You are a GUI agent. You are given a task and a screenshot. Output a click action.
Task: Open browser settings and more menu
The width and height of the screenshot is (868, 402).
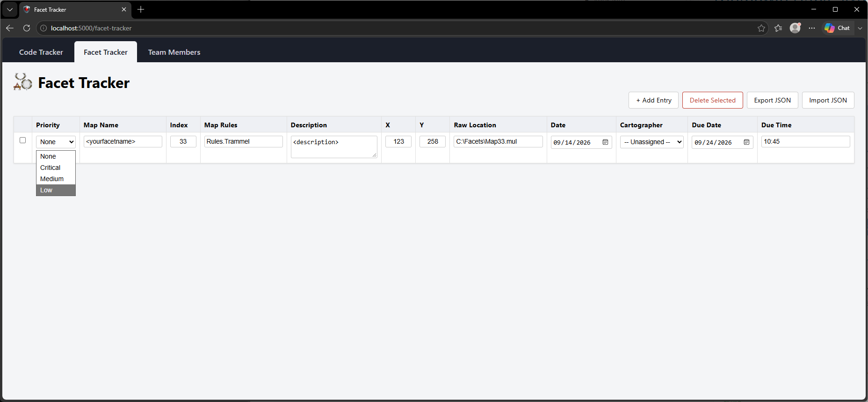[812, 28]
